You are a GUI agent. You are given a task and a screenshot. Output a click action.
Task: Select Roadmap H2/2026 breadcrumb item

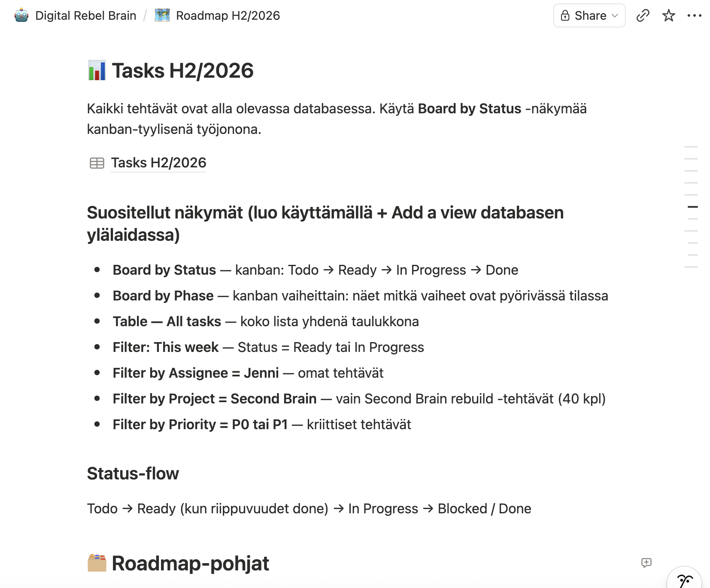[x=228, y=15]
